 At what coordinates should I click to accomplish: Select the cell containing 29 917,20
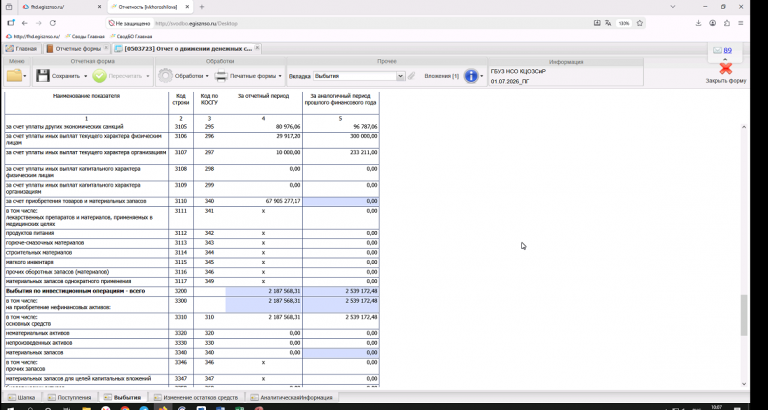[264, 140]
